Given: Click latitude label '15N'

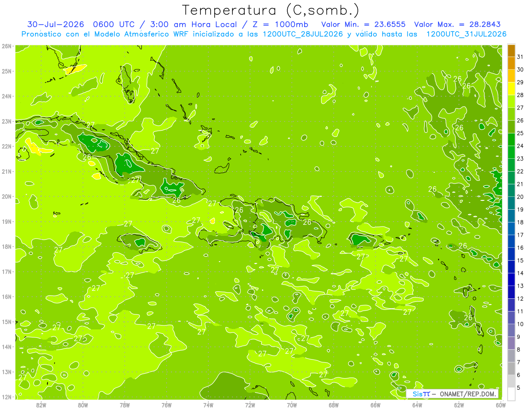Looking at the screenshot, I should [6, 322].
